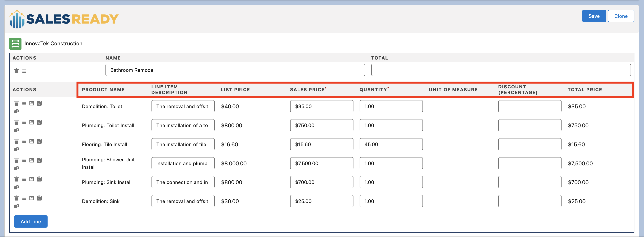
Task: Delete the Demolition: Sink line item
Action: [x=16, y=198]
